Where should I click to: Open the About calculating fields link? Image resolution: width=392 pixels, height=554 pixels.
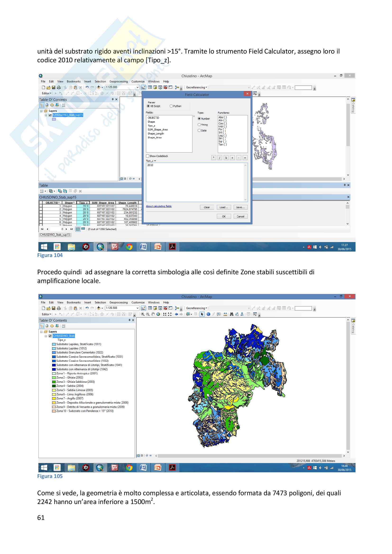[x=159, y=206]
